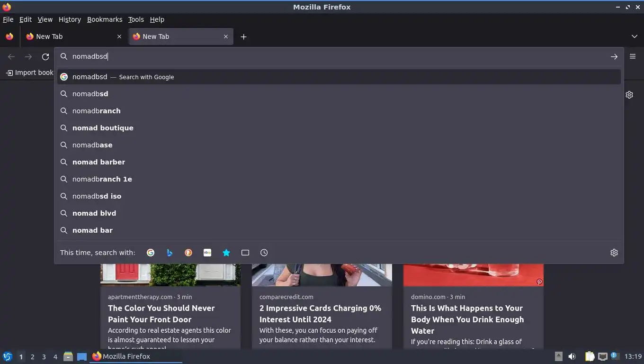Search with eBay one-off icon
Screen dimensions: 644x364
coord(207,253)
